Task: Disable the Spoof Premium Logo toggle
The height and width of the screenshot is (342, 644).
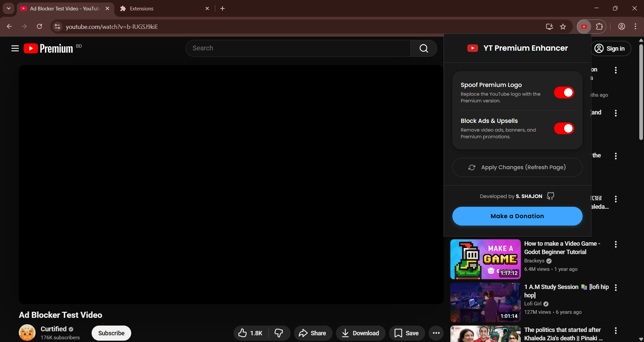Action: [x=564, y=92]
